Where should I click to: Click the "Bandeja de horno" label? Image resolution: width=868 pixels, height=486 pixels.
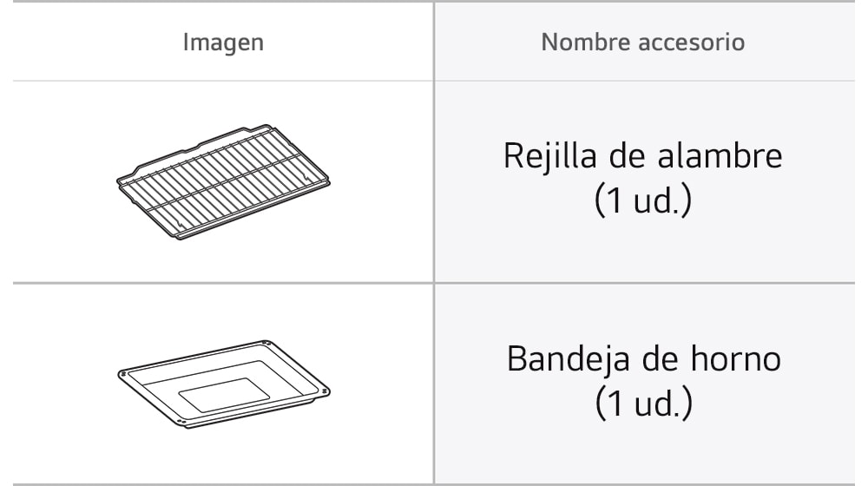coord(644,358)
